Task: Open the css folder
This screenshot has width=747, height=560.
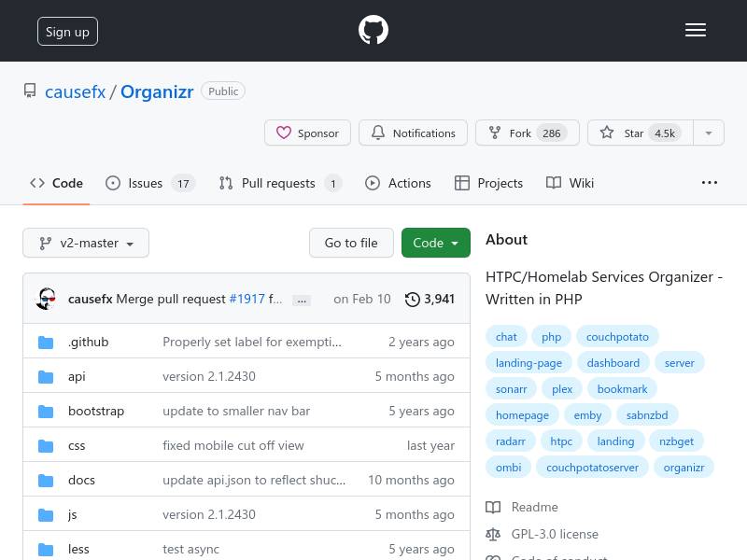Action: (x=77, y=446)
